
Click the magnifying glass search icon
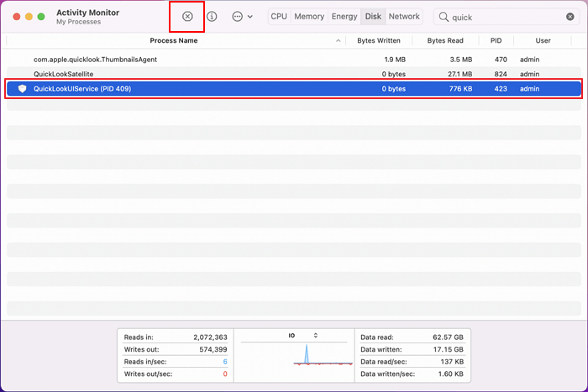(x=444, y=17)
